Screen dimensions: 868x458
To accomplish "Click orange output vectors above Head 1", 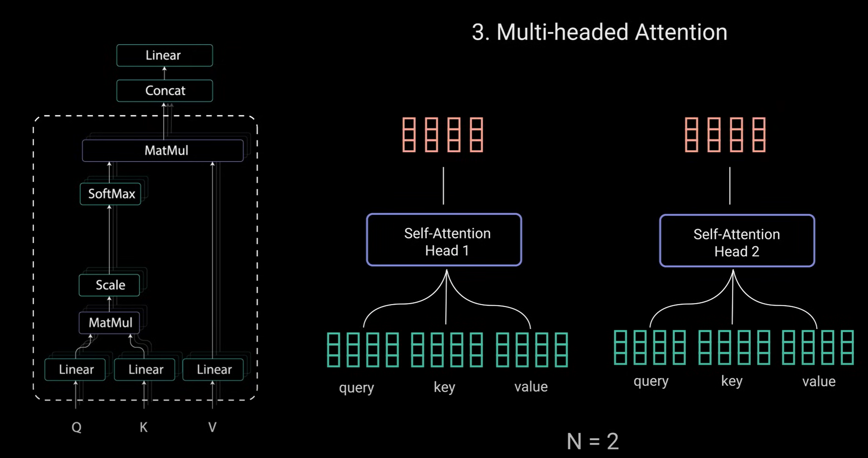I will point(443,135).
